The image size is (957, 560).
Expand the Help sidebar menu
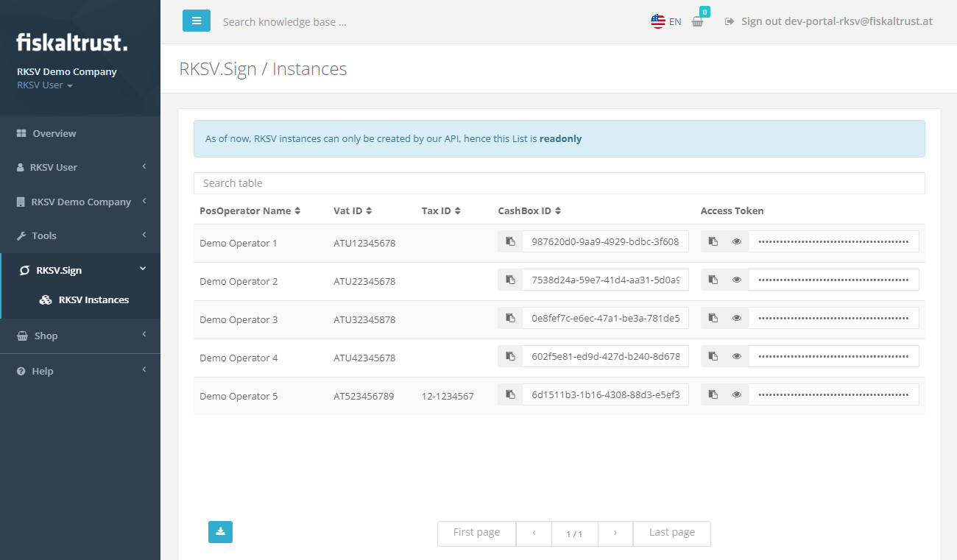(80, 371)
